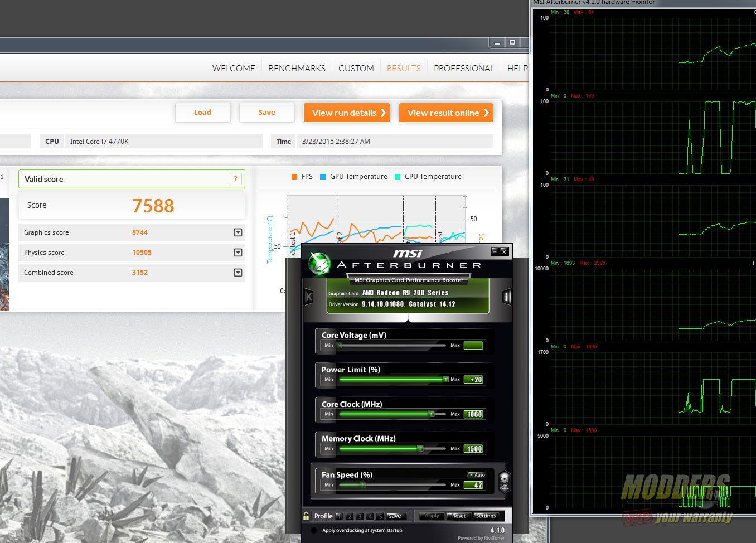The width and height of the screenshot is (756, 543).
Task: Click the Reset button in Afterburner
Action: click(x=459, y=516)
